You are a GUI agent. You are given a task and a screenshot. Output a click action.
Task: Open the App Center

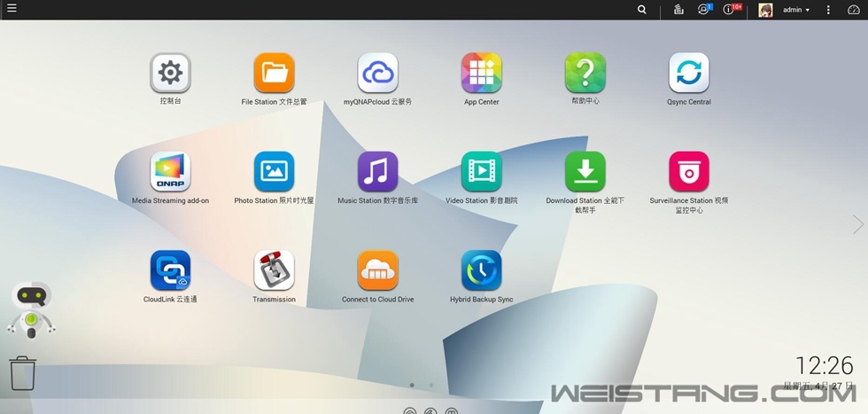click(482, 73)
